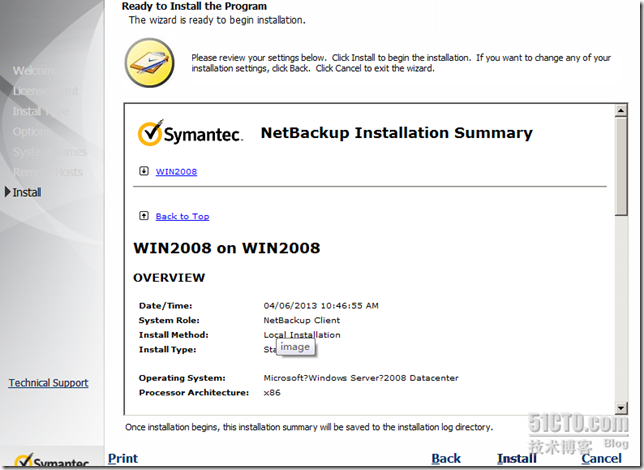Click the Back button
The image size is (644, 470).
pyautogui.click(x=446, y=458)
